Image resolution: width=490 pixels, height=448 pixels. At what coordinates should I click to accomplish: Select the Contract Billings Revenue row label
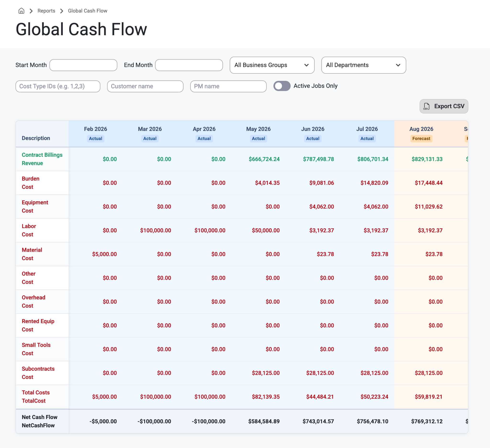(42, 159)
